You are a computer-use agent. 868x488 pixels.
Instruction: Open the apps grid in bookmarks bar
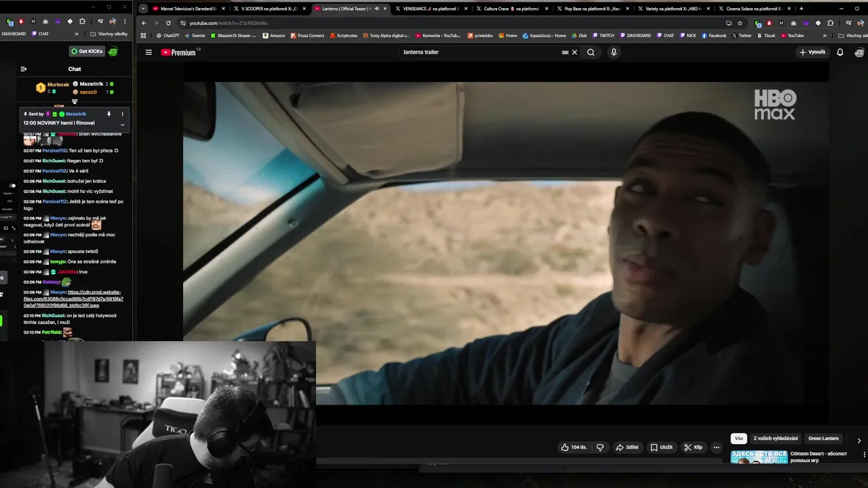click(x=144, y=35)
